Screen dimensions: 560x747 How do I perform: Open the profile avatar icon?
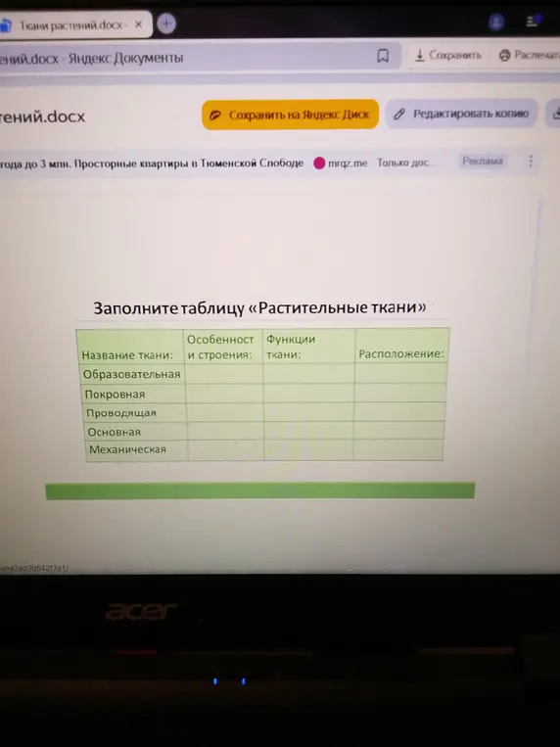pyautogui.click(x=496, y=22)
